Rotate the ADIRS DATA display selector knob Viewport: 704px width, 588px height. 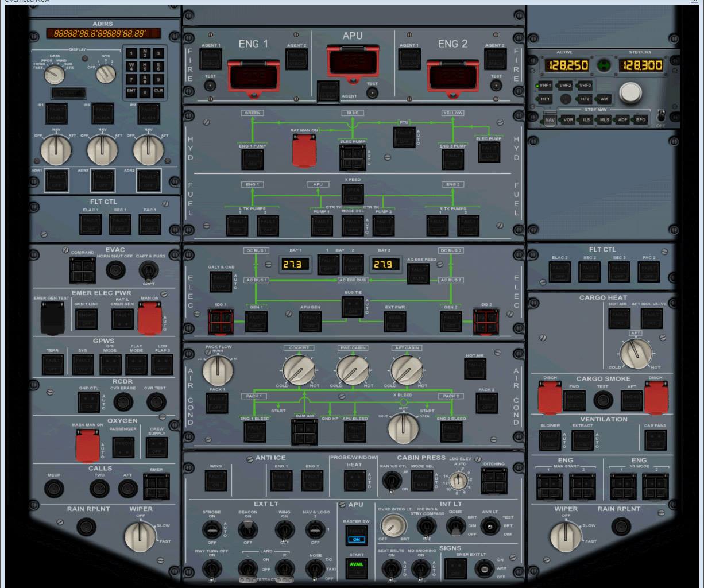click(x=56, y=73)
